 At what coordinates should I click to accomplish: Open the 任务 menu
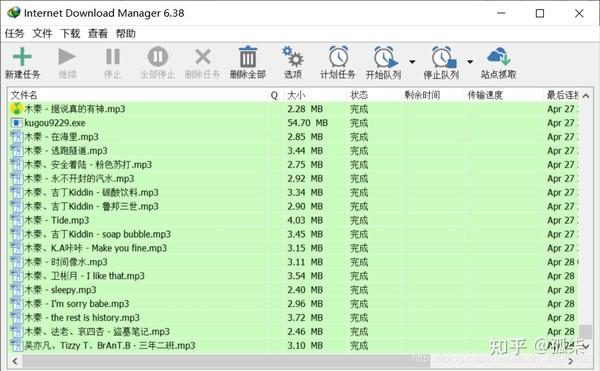click(x=15, y=34)
